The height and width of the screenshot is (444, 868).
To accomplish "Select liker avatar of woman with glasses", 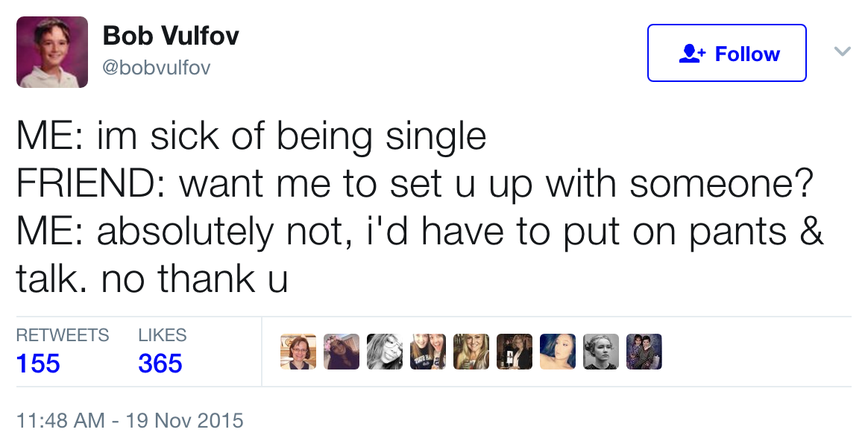I will tap(298, 352).
